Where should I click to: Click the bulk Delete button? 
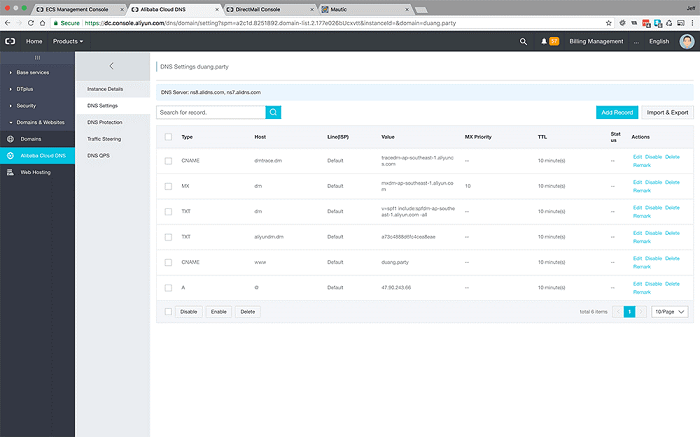click(x=248, y=312)
